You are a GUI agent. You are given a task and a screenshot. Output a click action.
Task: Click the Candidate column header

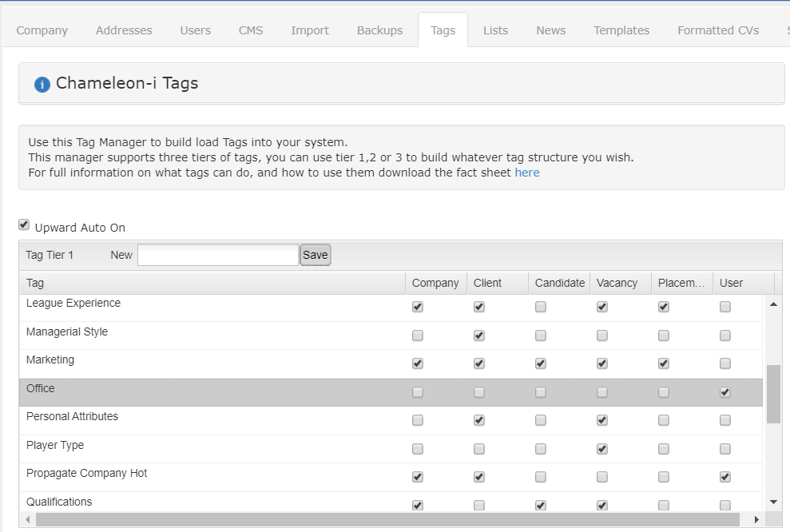[x=559, y=283]
